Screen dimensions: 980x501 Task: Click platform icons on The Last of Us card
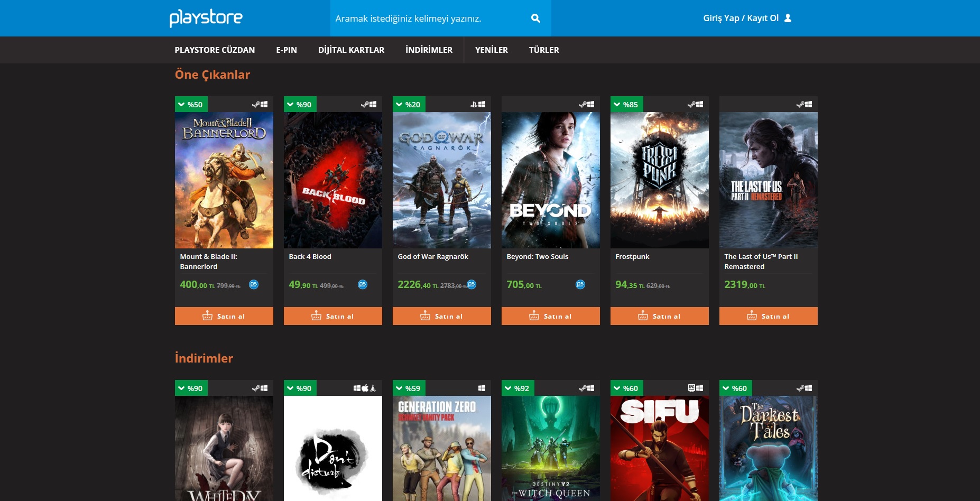coord(804,105)
